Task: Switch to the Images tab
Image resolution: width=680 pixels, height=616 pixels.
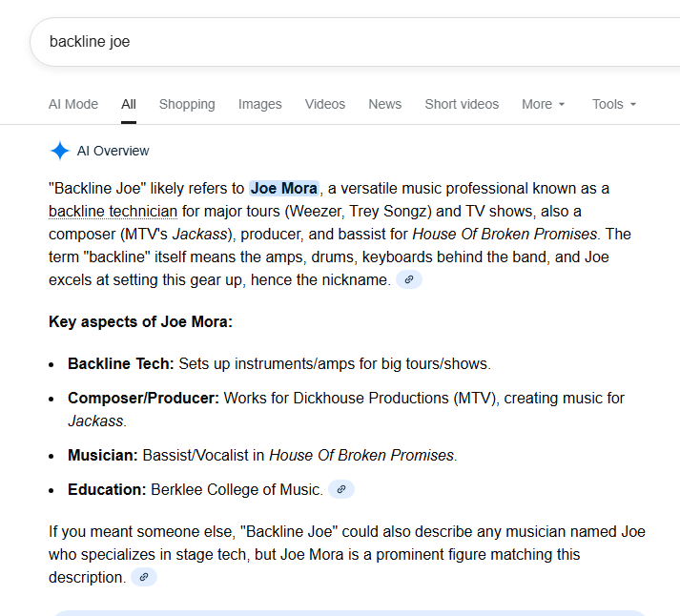Action: pos(260,104)
